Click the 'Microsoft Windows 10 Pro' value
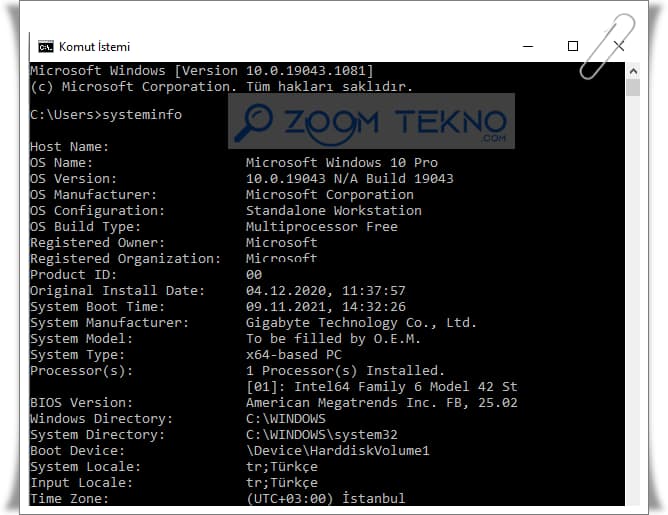This screenshot has width=668, height=515. pyautogui.click(x=342, y=163)
